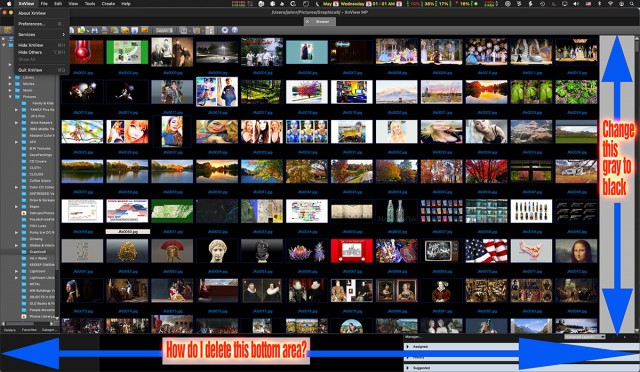Switch to the Favorites tab in sidebar

click(29, 330)
